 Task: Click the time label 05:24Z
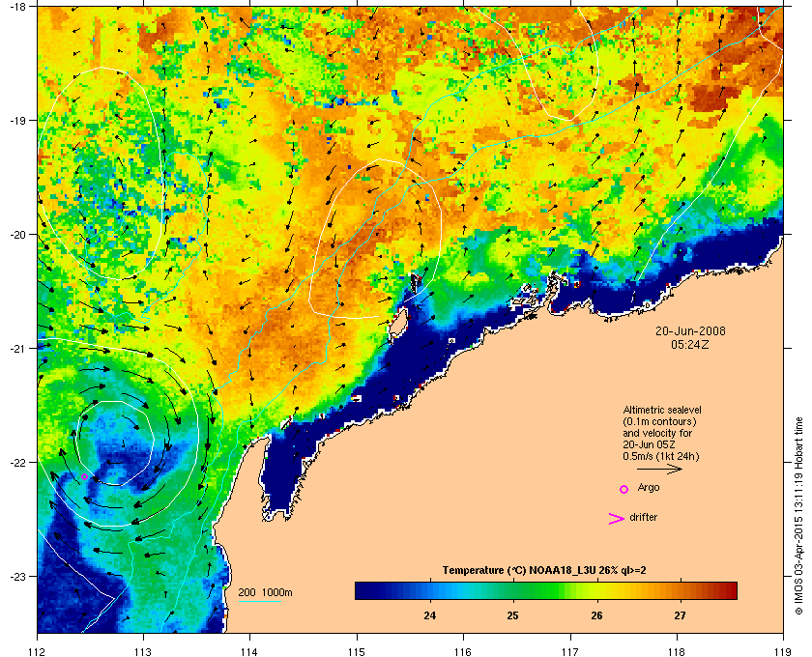(x=690, y=344)
